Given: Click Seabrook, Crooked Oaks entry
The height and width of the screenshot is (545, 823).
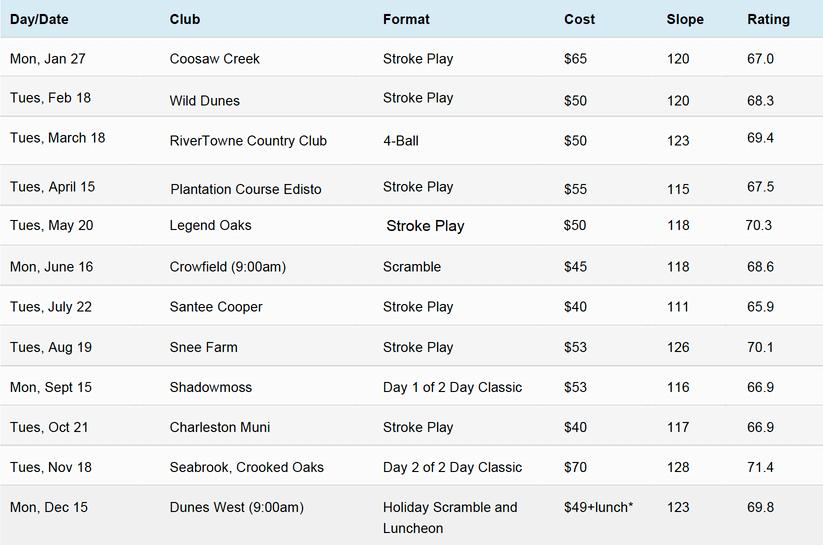Looking at the screenshot, I should pyautogui.click(x=247, y=467).
